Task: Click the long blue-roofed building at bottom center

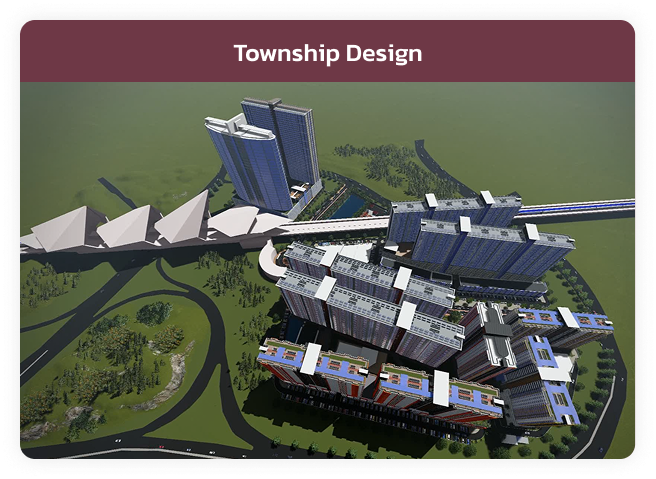Action: coord(380,380)
